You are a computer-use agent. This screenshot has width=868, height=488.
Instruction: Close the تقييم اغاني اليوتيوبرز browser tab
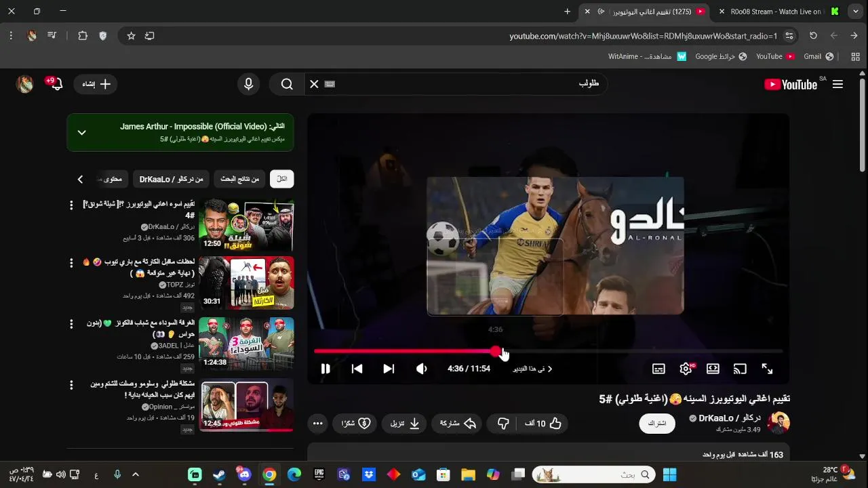tap(587, 12)
